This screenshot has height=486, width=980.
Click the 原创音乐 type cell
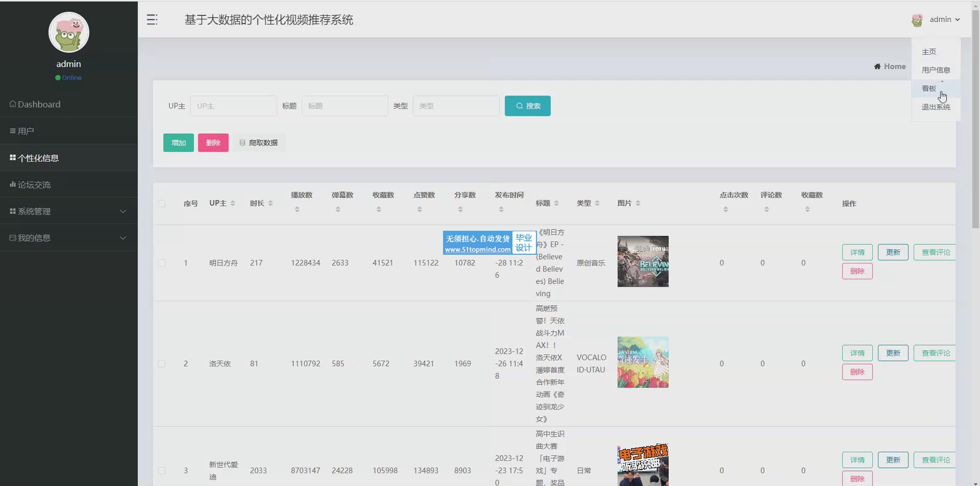click(591, 263)
